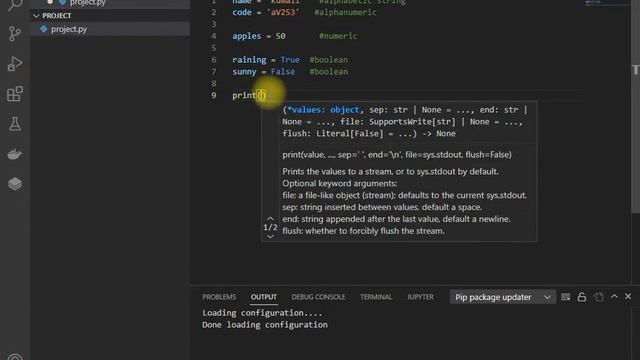
Task: Place cursor on line 9 print statement
Action: click(x=249, y=95)
